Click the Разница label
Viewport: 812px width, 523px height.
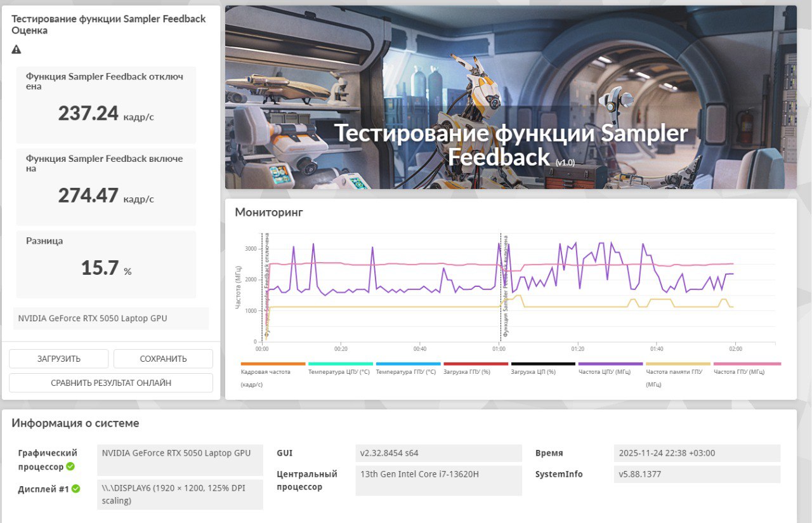click(44, 241)
